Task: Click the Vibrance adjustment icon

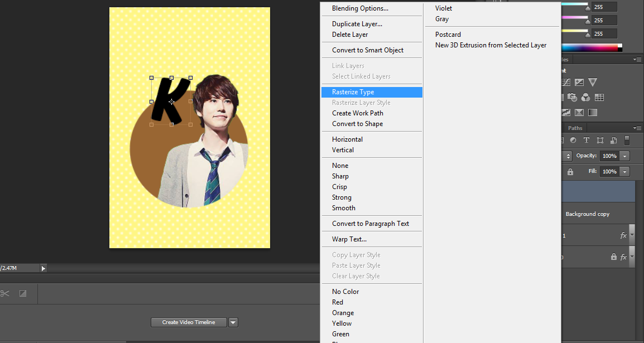Action: (593, 82)
